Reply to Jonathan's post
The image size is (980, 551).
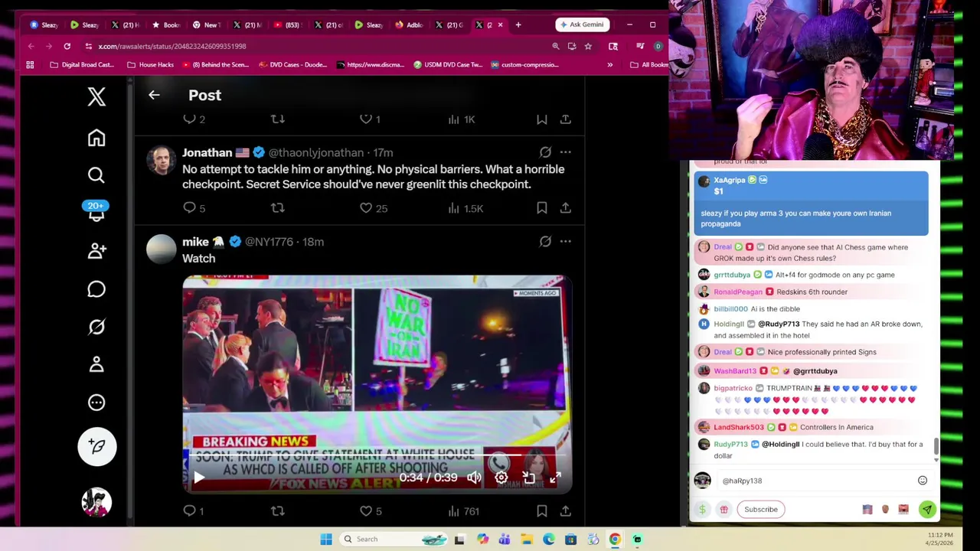click(x=190, y=208)
